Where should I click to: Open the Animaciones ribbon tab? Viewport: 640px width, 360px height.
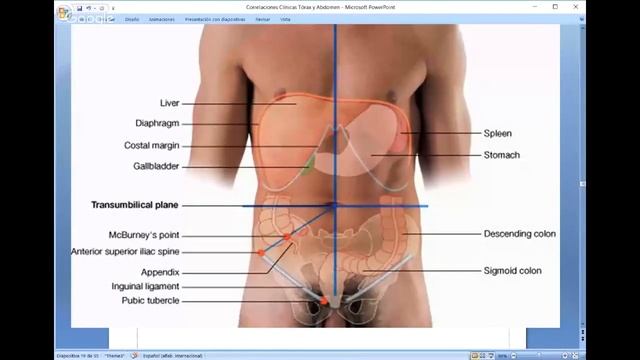pyautogui.click(x=162, y=19)
